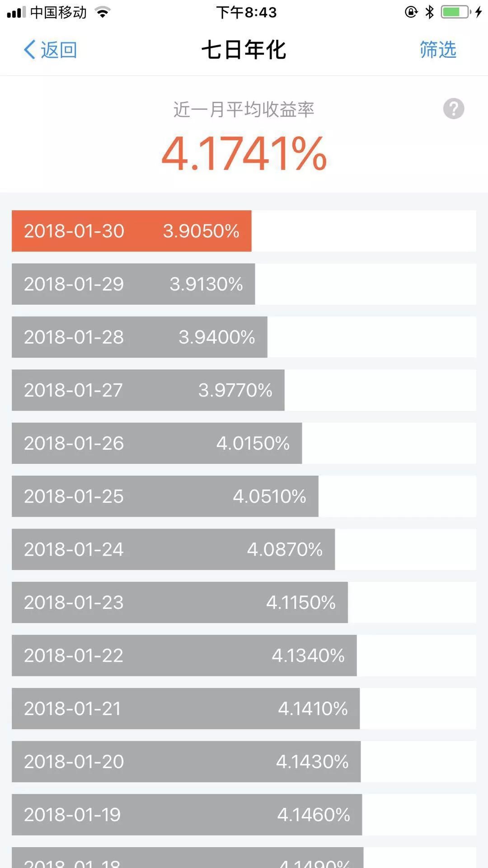The height and width of the screenshot is (868, 488).
Task: Select the highlighted 2018-01-30 rate row
Action: tap(131, 231)
